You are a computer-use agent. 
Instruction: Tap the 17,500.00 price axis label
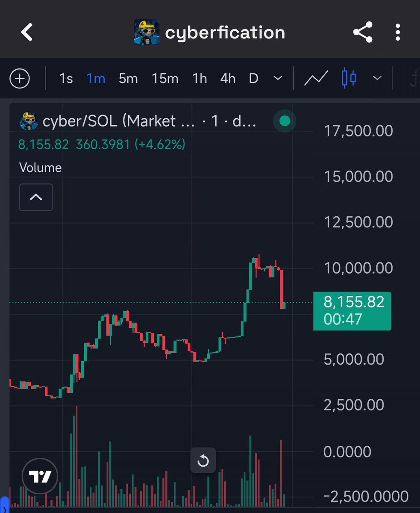click(358, 130)
